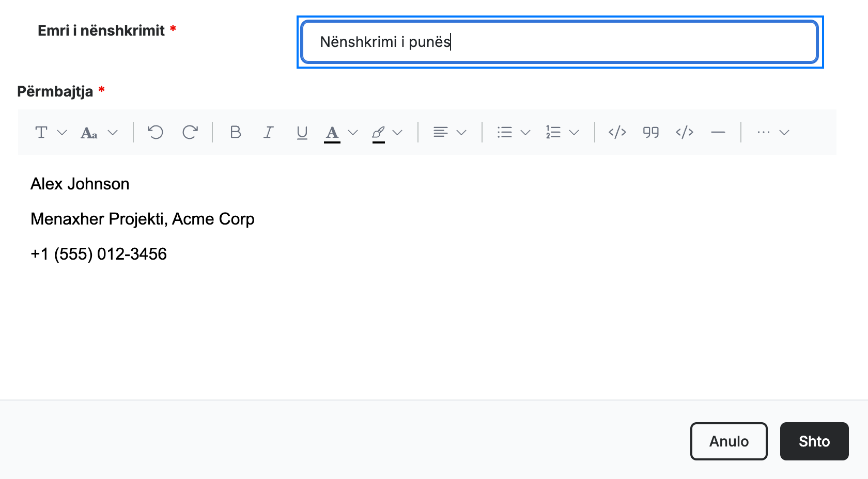
Task: Insert a block quote
Action: click(651, 133)
